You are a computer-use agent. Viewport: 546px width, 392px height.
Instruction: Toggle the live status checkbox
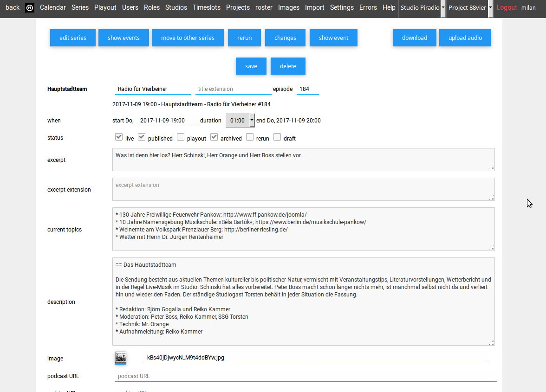tap(119, 137)
